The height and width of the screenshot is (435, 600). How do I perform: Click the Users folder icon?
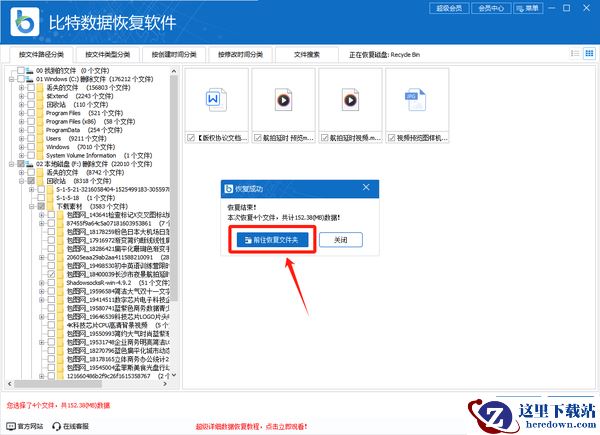click(40, 138)
